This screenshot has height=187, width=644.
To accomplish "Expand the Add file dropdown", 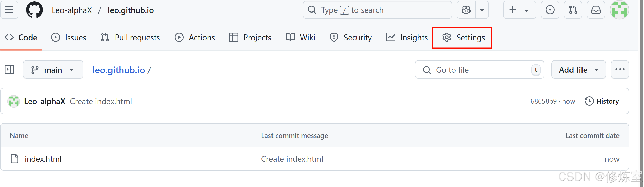I will [578, 70].
